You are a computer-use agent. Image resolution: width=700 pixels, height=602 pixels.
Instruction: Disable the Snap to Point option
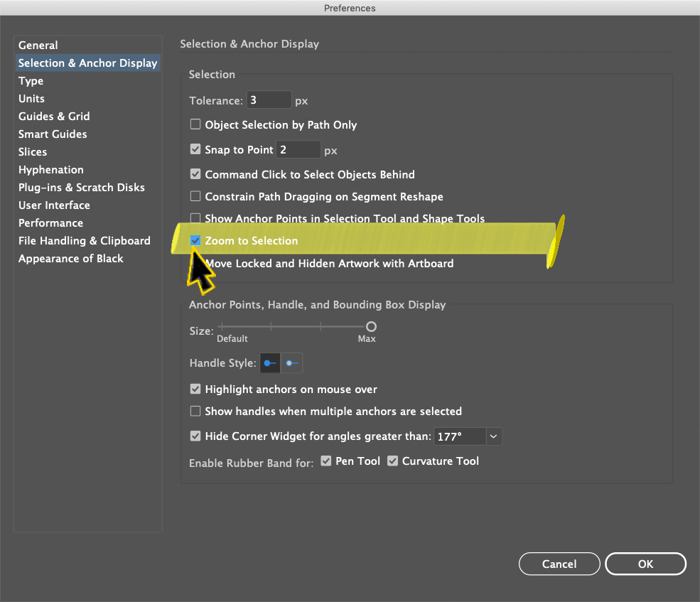coord(195,149)
